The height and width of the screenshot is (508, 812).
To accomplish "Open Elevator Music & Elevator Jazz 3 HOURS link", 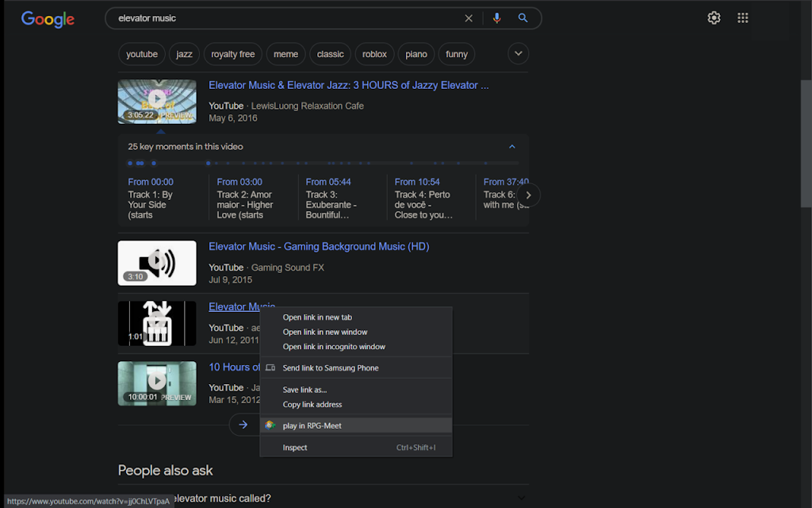I will point(349,86).
